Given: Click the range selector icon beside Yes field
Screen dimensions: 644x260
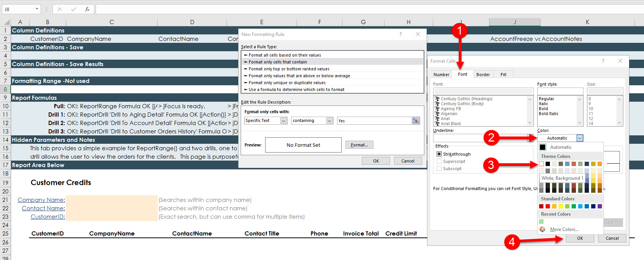Looking at the screenshot, I should point(416,121).
